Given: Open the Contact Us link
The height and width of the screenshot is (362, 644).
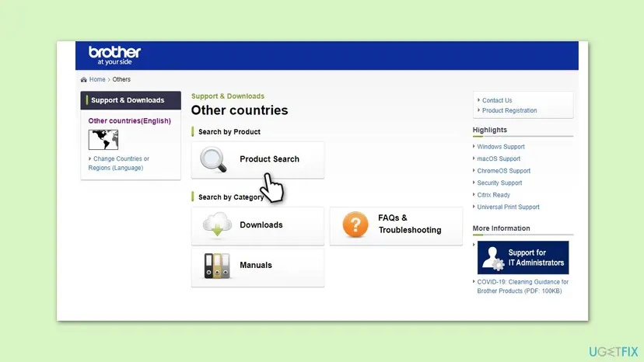Looking at the screenshot, I should tap(497, 100).
